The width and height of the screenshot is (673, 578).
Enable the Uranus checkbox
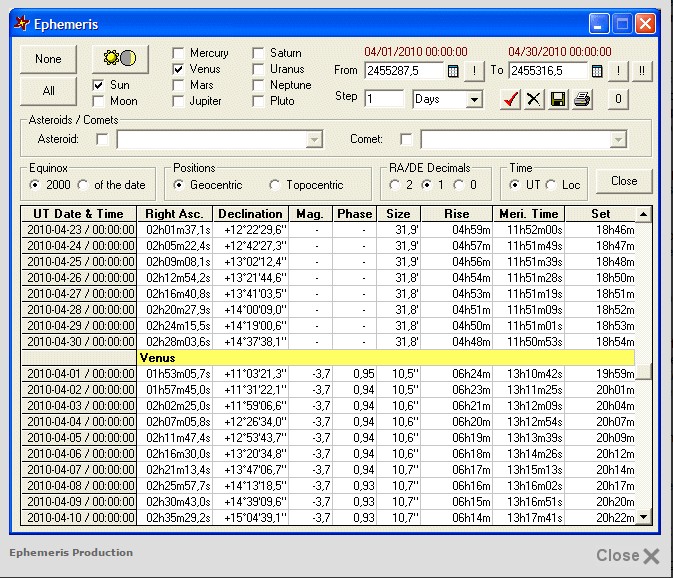pos(258,69)
